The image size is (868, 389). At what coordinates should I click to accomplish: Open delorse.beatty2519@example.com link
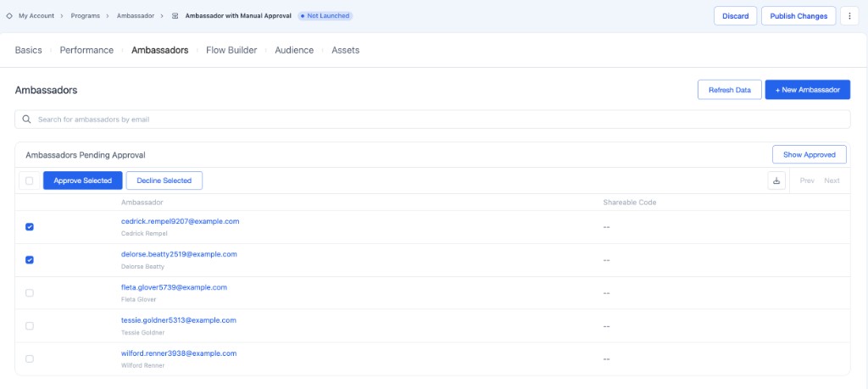(x=179, y=254)
